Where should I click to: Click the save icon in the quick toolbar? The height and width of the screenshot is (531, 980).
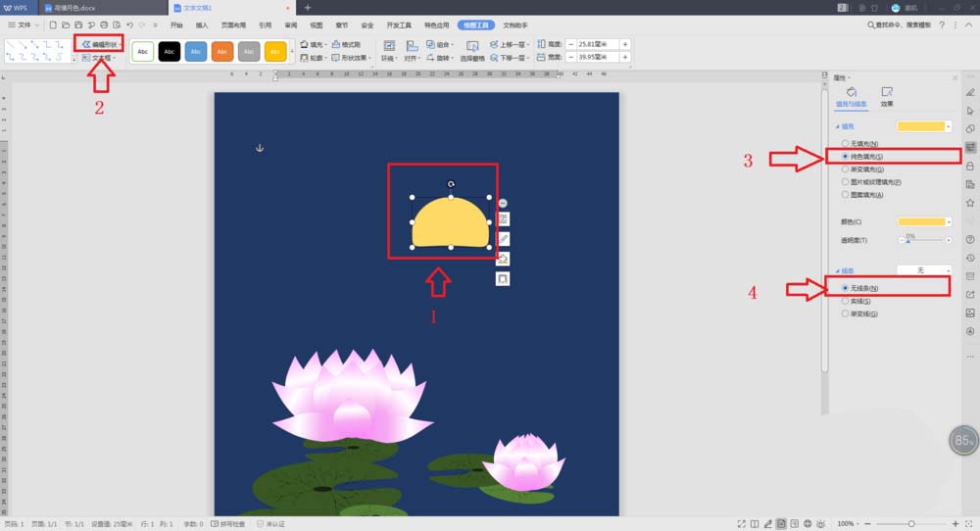78,25
